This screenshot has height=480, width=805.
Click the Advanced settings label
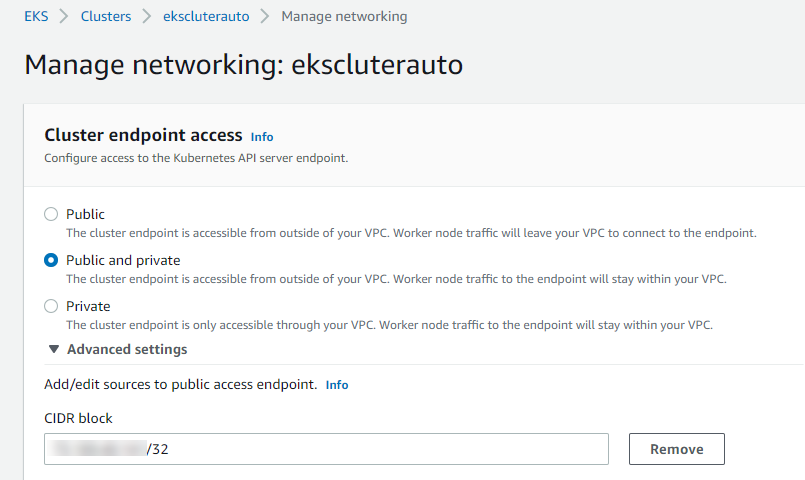click(x=127, y=349)
